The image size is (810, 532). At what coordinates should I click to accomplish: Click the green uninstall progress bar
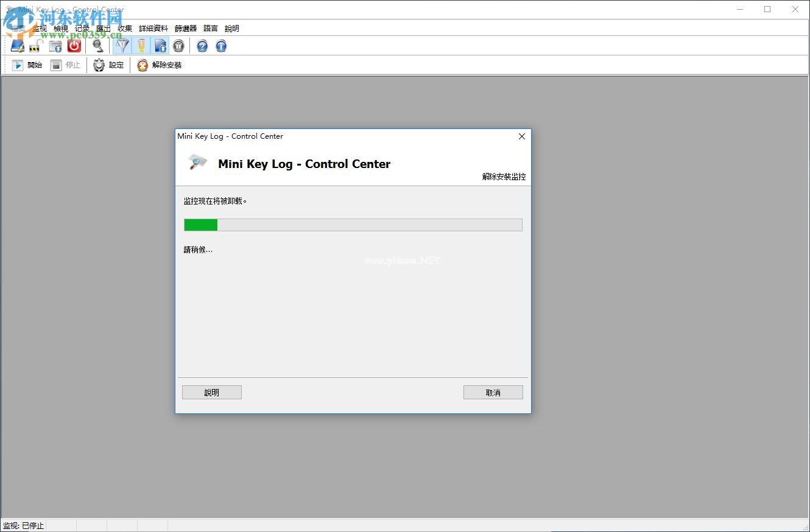[353, 225]
